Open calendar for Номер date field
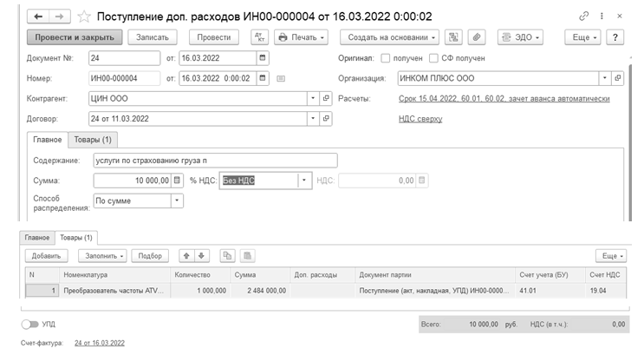Screen dimensions: 644x355 point(263,78)
